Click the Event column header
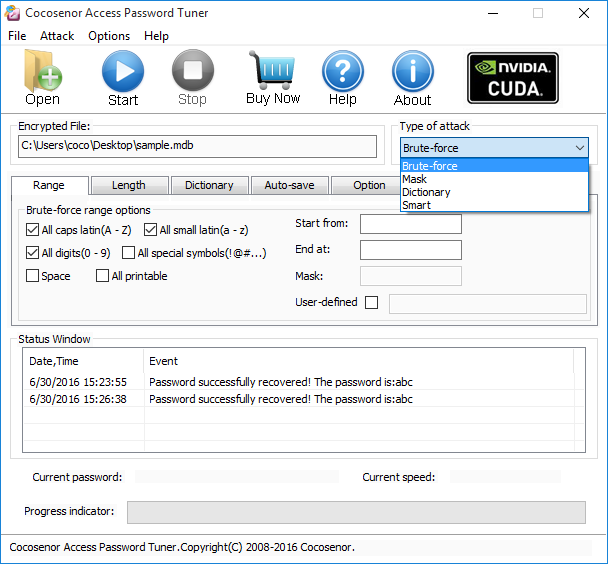Image resolution: width=608 pixels, height=564 pixels. pos(358,361)
